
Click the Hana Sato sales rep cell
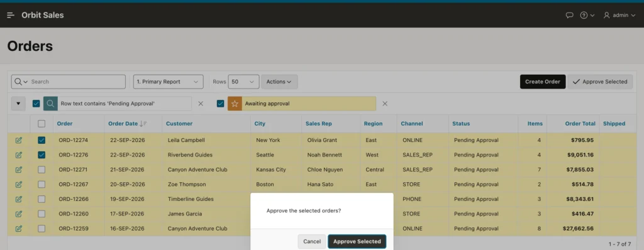pos(320,184)
